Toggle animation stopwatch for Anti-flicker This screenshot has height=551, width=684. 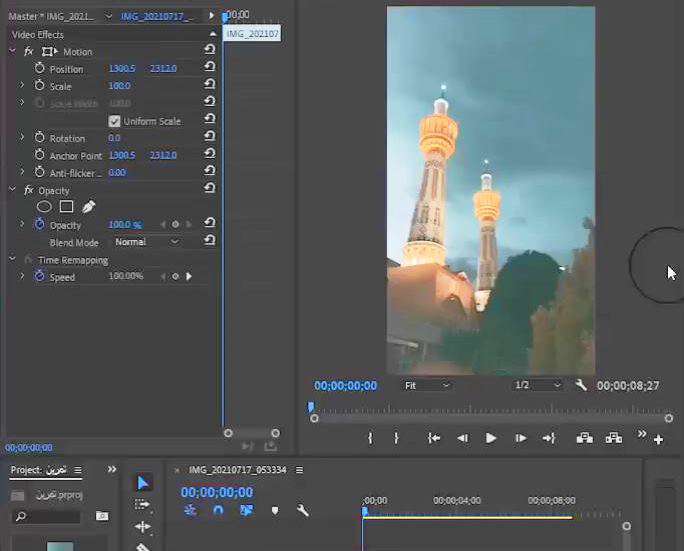tap(40, 172)
